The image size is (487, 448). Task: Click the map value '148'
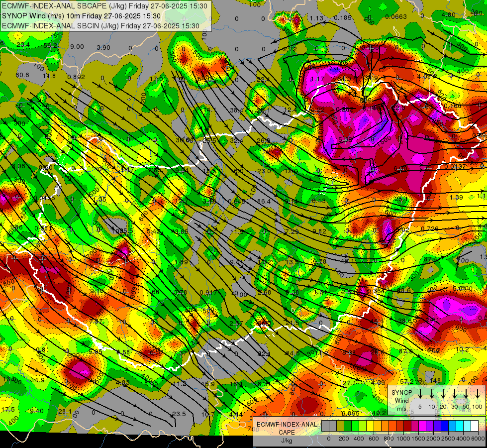[435, 380]
